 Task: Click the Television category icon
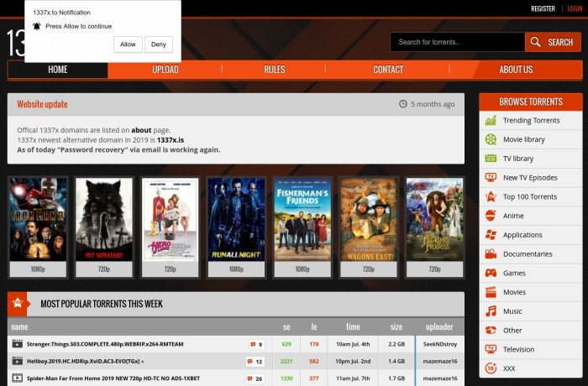[x=491, y=349]
